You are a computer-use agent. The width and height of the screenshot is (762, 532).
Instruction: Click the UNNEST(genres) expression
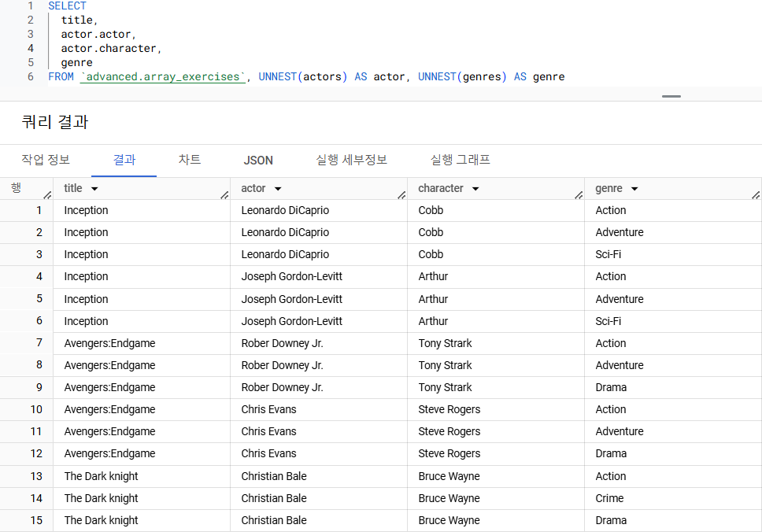click(x=462, y=77)
